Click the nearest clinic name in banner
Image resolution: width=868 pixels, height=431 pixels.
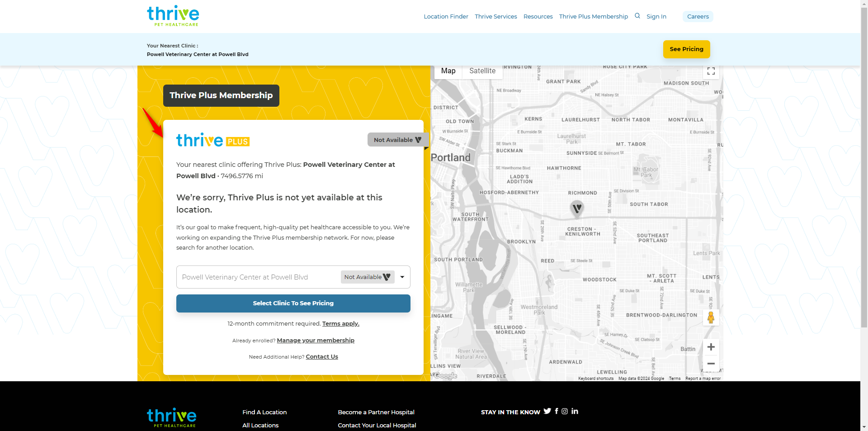pyautogui.click(x=198, y=54)
